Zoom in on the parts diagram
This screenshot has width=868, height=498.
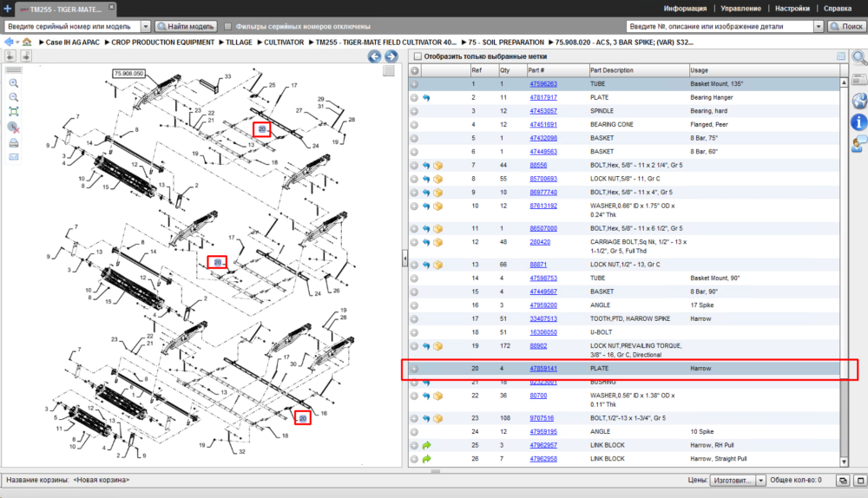click(x=14, y=83)
